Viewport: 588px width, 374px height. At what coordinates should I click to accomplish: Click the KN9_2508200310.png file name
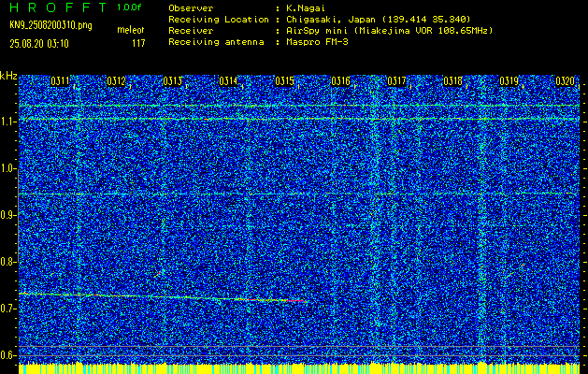click(x=50, y=26)
